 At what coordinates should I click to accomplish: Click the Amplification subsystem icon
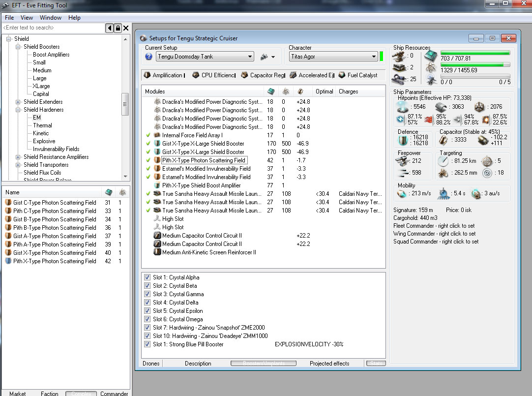coord(147,75)
